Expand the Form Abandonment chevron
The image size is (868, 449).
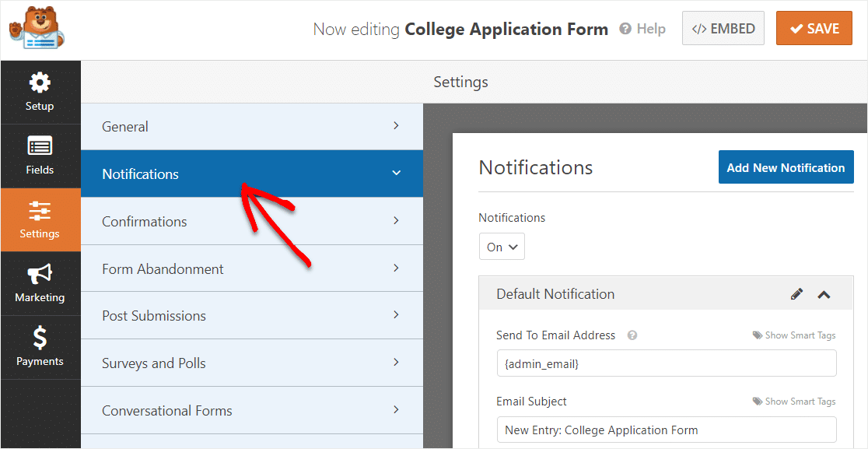tap(396, 268)
